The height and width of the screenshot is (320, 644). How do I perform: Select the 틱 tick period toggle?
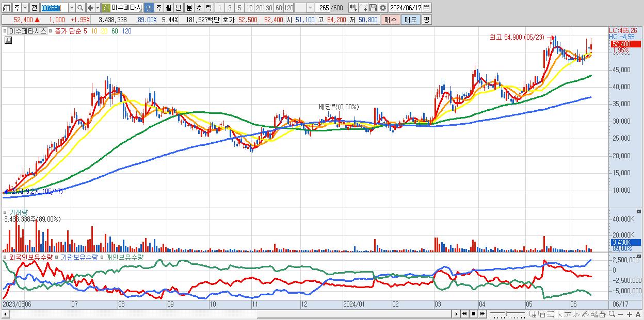click(208, 8)
